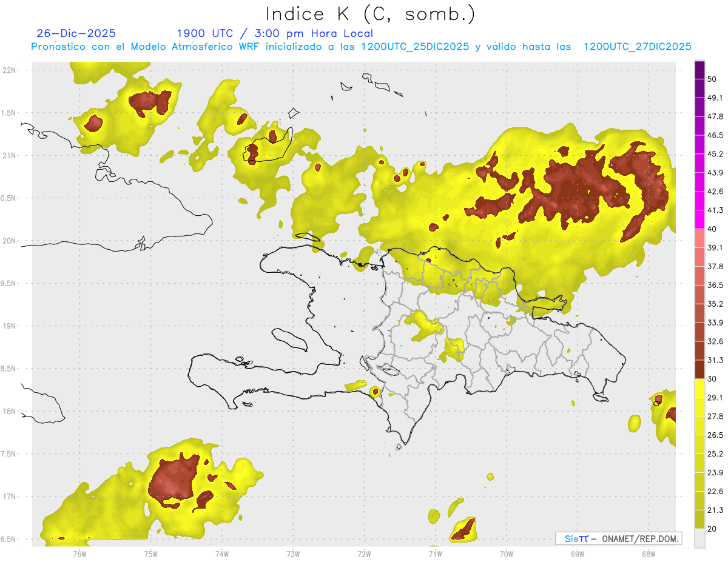
Task: Click the color bar value '47.8'
Action: click(x=716, y=116)
